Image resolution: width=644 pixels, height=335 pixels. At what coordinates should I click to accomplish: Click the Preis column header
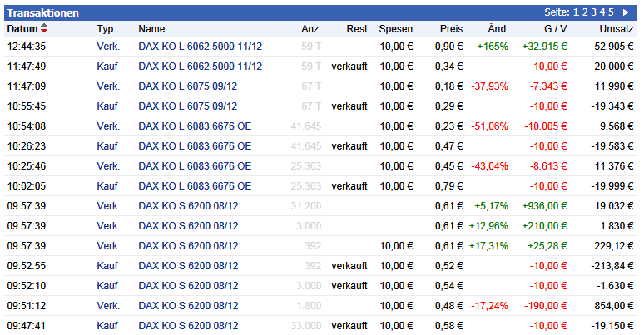[451, 29]
